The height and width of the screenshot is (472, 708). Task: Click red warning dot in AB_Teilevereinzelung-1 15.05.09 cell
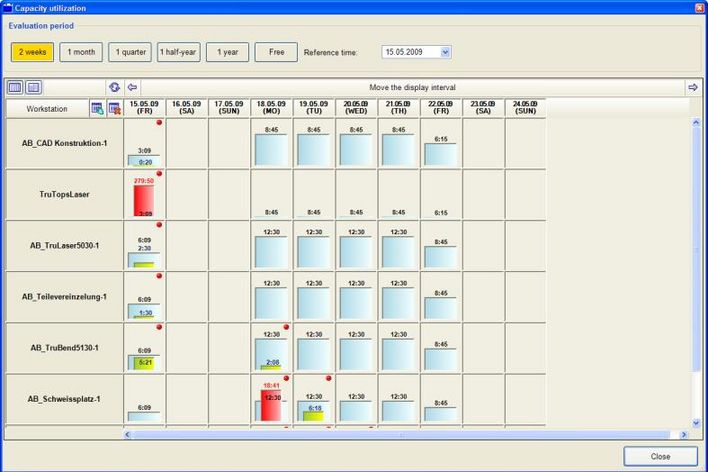159,276
